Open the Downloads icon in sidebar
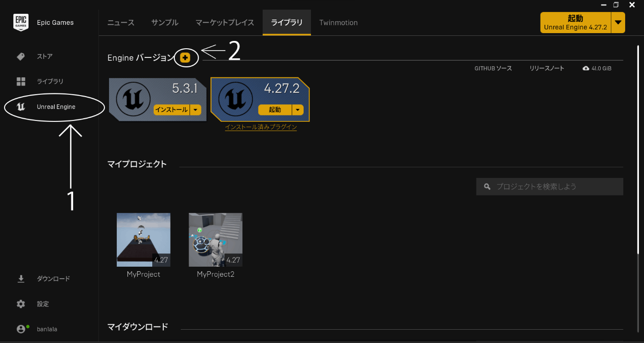 coord(21,279)
